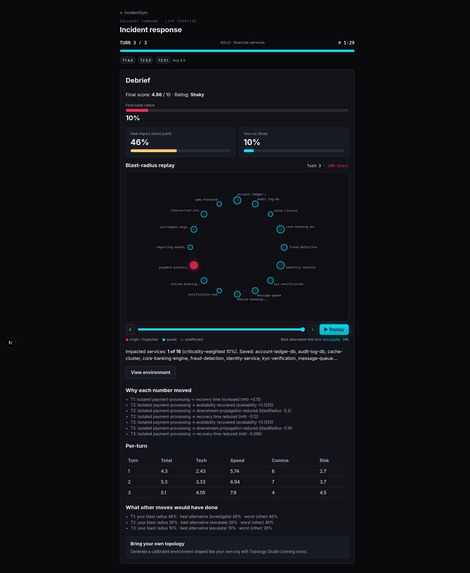Viewport: 470px width, 573px height.
Task: Click the 'Why each number moved' heading
Action: click(158, 390)
